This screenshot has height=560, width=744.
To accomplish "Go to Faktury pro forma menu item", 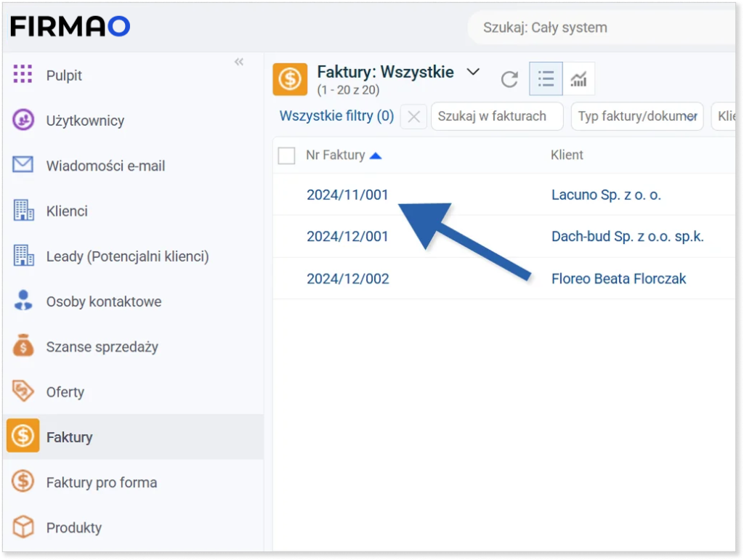I will pos(101,482).
